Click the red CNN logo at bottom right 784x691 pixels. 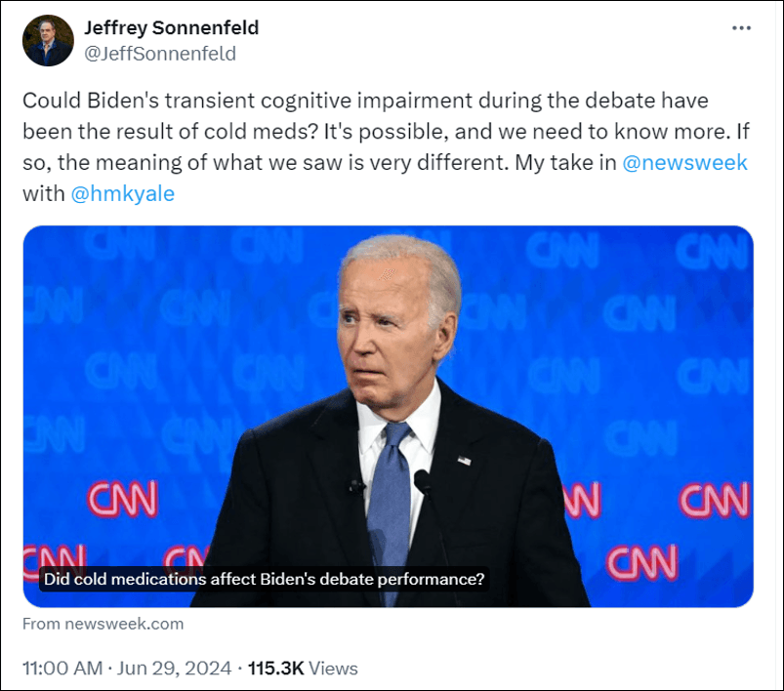click(x=714, y=500)
